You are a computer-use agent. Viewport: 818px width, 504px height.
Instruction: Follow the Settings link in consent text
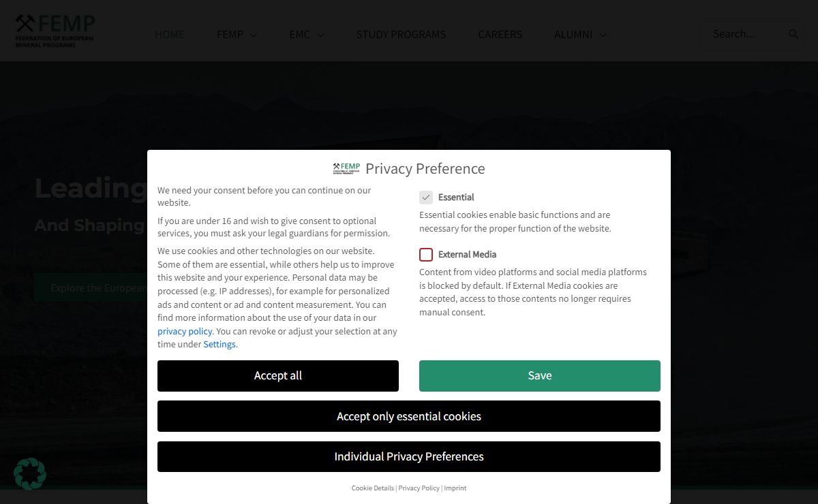click(x=219, y=345)
